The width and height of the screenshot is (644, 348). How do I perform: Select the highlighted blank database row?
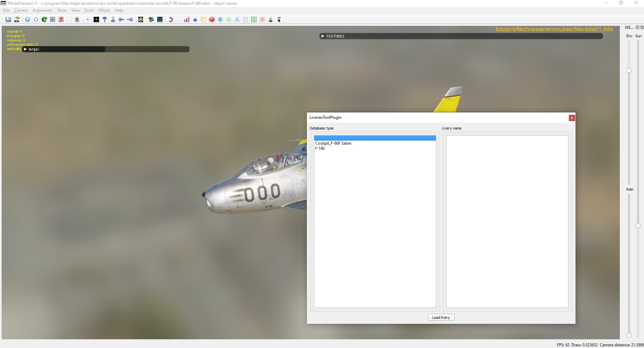click(x=375, y=138)
